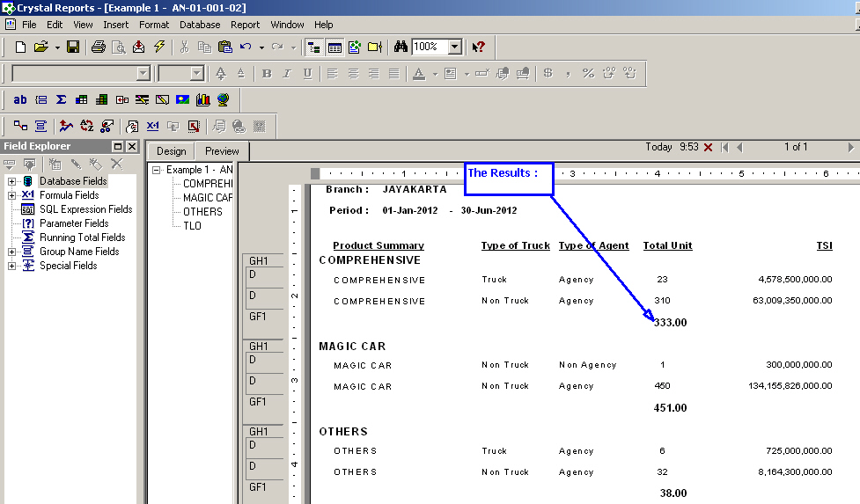Open the font name dropdown
Screen dimensions: 860x504
143,73
